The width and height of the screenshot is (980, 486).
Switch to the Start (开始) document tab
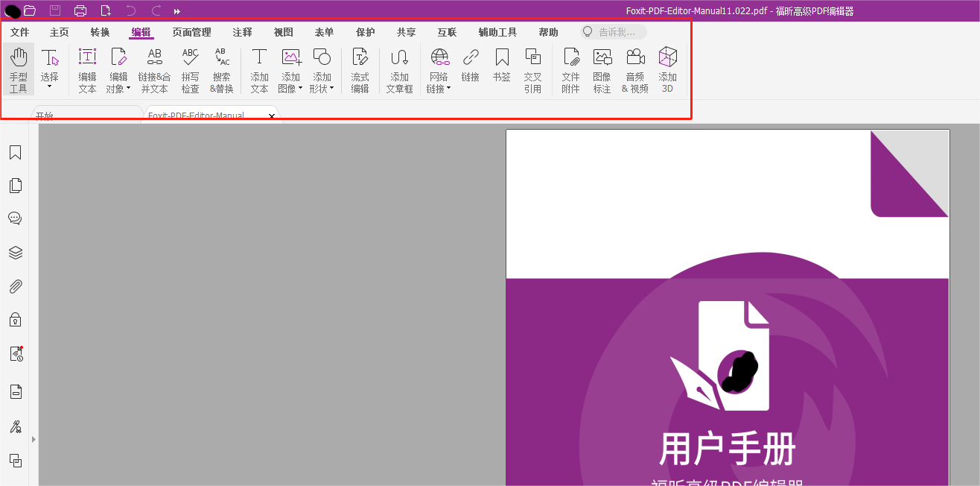86,115
